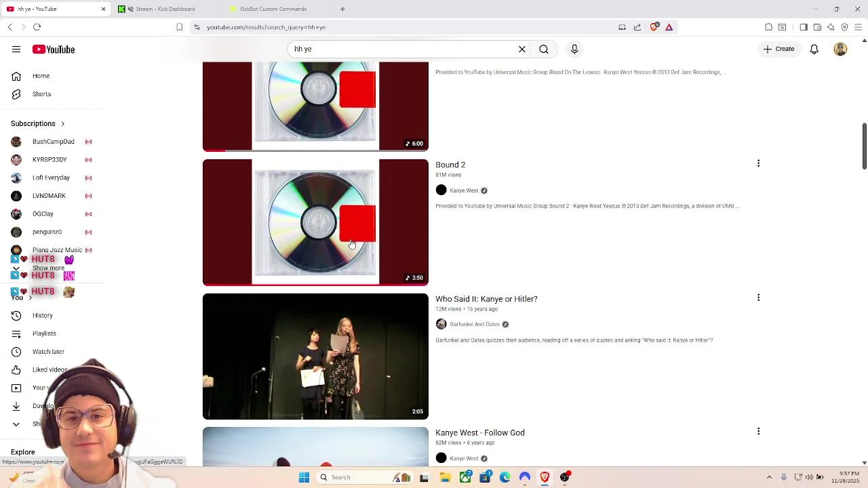
Task: Click the share page icon in address bar
Action: tap(637, 27)
